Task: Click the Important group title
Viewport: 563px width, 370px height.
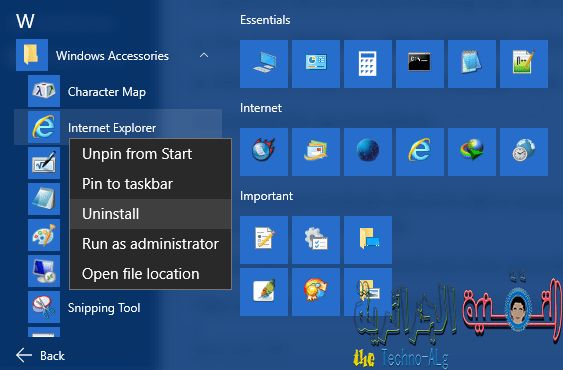Action: pyautogui.click(x=266, y=196)
